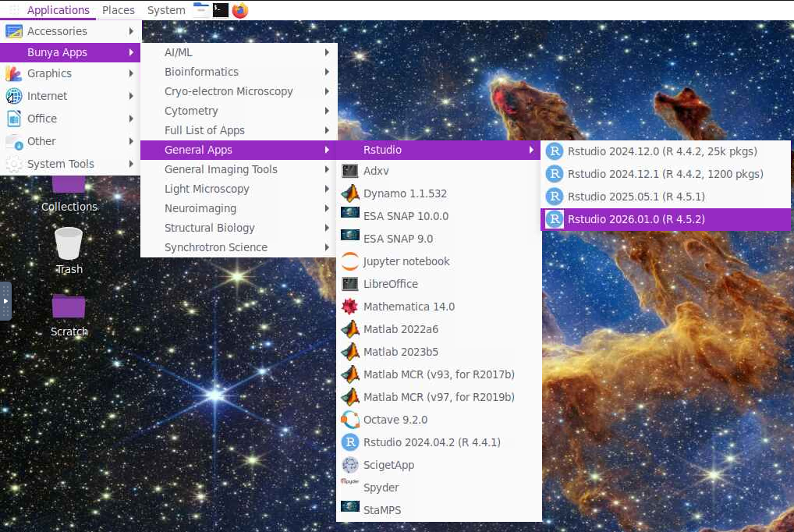Expand the Bioinformatics submenu arrow
794x532 pixels.
coord(327,72)
